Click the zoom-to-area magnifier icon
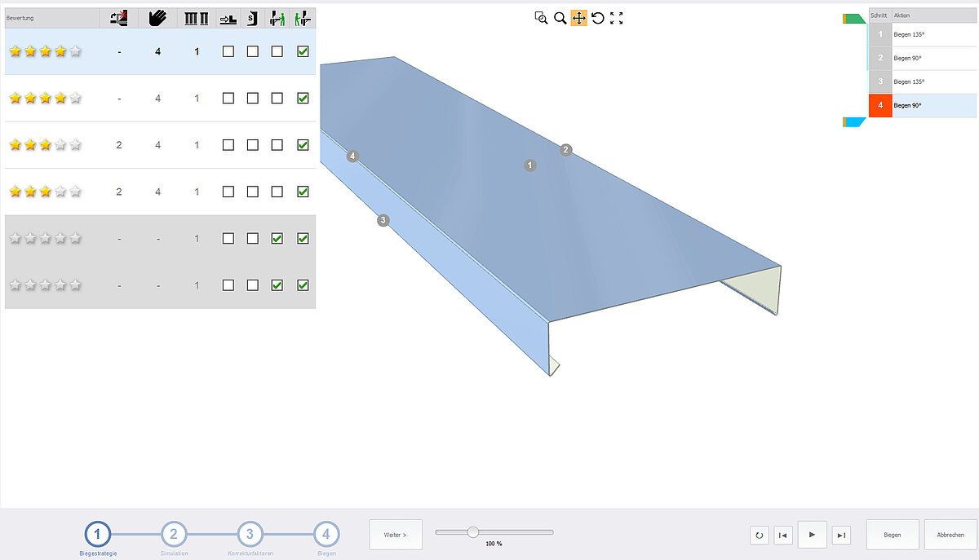979x560 pixels. coord(540,18)
